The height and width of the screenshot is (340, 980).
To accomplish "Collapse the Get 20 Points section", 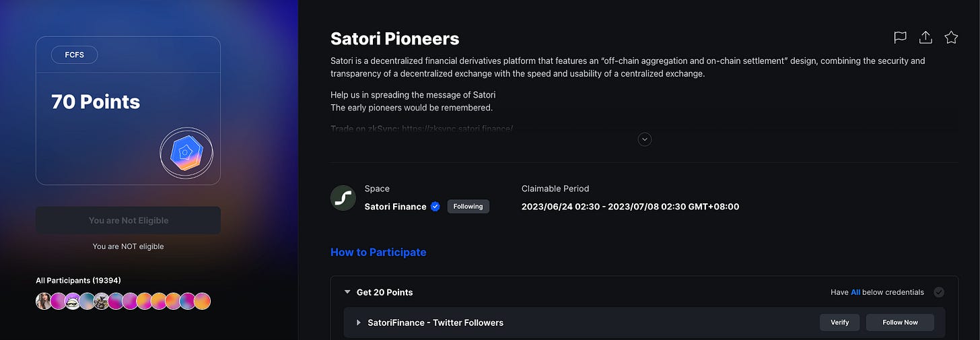I will [347, 292].
